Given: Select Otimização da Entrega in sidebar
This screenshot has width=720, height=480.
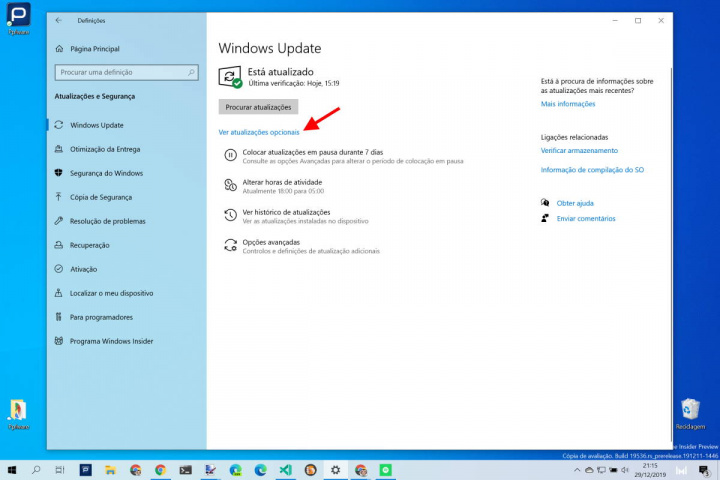Looking at the screenshot, I should point(105,149).
